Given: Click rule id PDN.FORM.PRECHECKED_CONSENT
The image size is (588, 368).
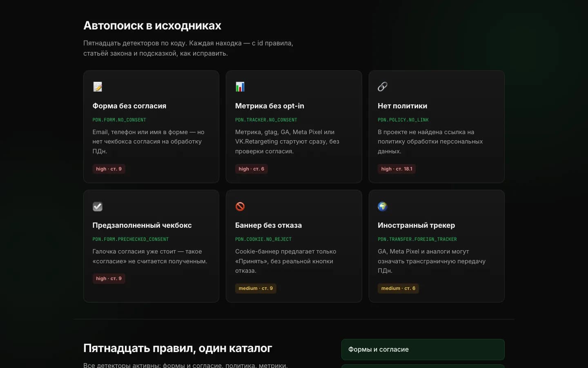Looking at the screenshot, I should (131, 239).
